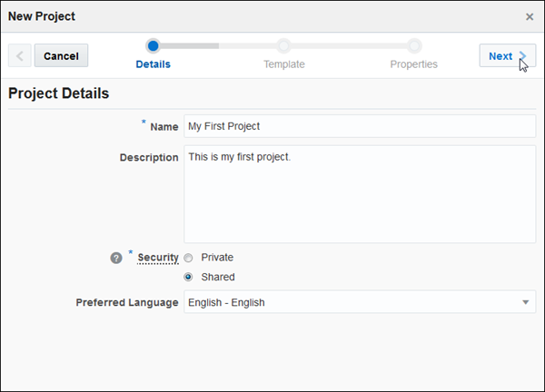Jump to the Template step label

click(x=284, y=64)
